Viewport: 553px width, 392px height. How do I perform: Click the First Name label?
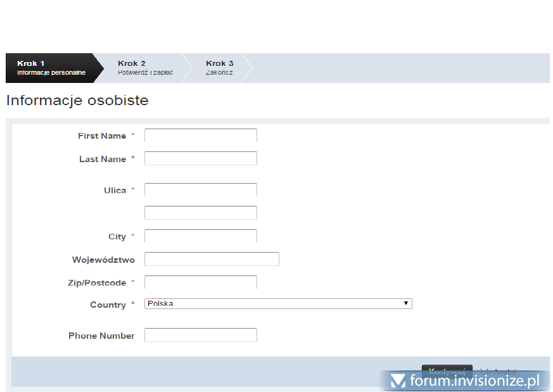102,136
